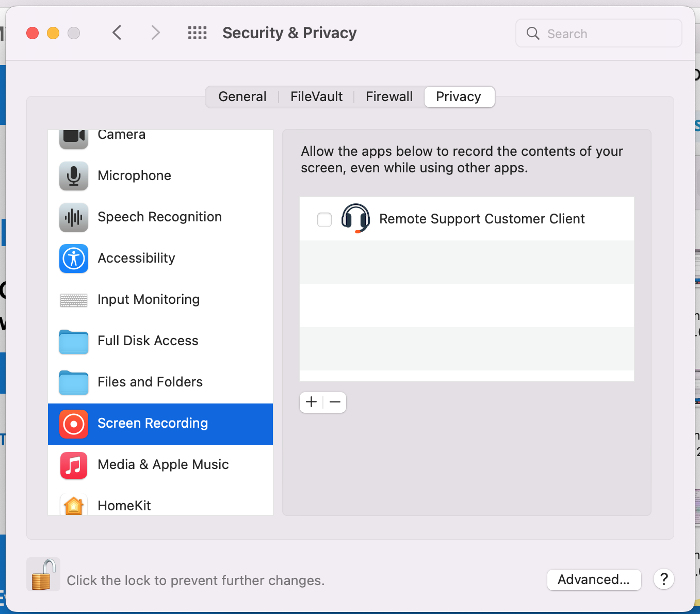Click the lock icon to prevent changes

[x=43, y=574]
